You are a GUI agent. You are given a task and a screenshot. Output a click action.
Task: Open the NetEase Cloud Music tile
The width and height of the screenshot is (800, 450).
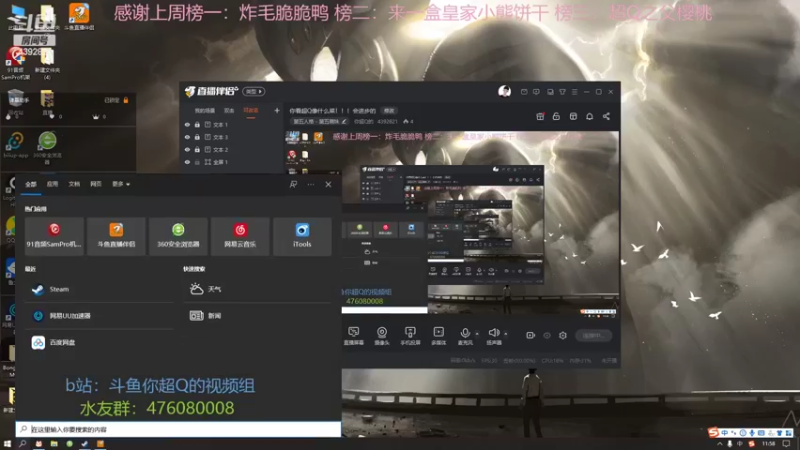click(240, 236)
